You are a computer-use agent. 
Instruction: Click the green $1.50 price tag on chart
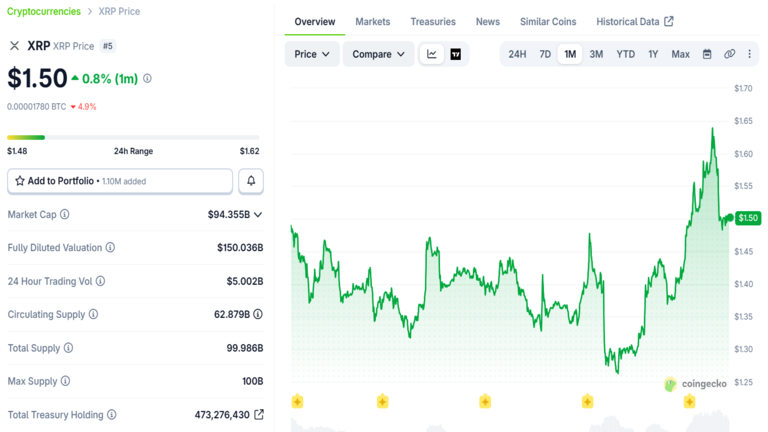coord(748,218)
